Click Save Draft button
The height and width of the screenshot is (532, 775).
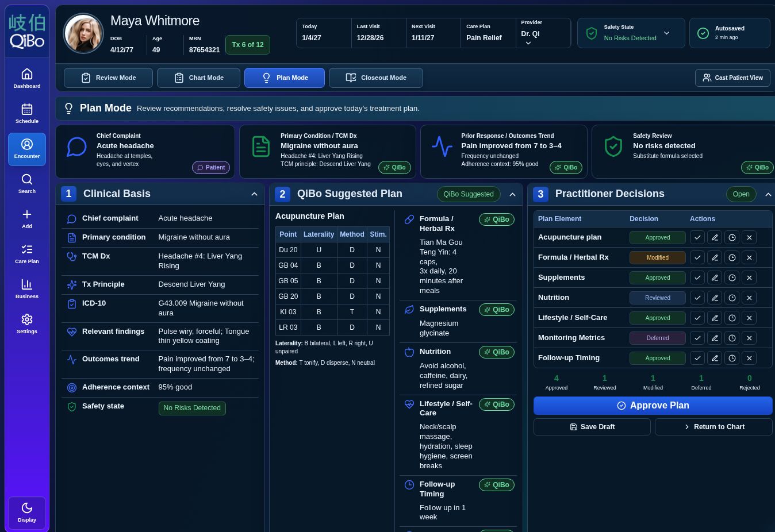[x=592, y=427]
